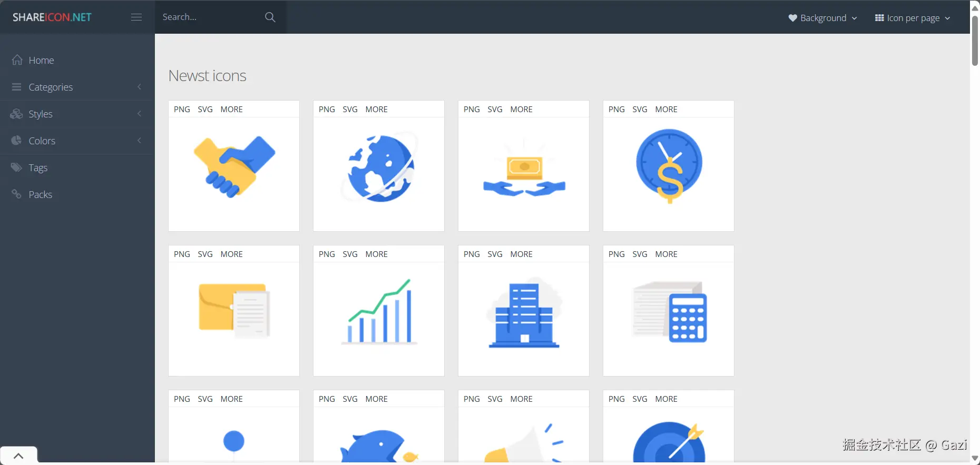
Task: Open the Colors menu item
Action: (77, 141)
